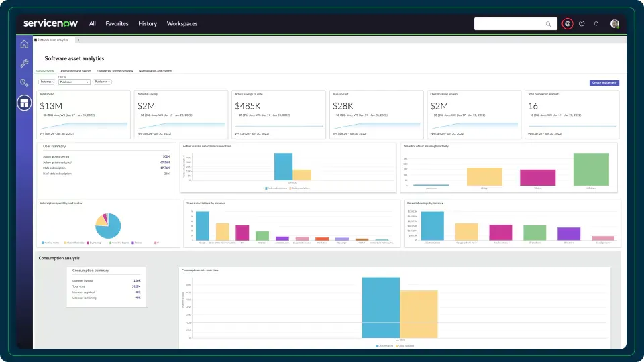Image resolution: width=644 pixels, height=362 pixels.
Task: Open the Workspaces menu
Action: 182,24
